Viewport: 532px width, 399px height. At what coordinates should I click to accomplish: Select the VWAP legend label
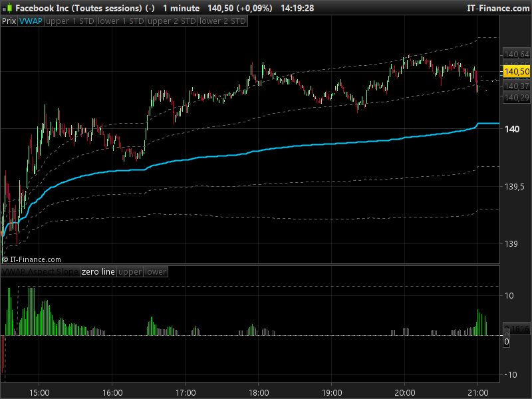(x=31, y=21)
